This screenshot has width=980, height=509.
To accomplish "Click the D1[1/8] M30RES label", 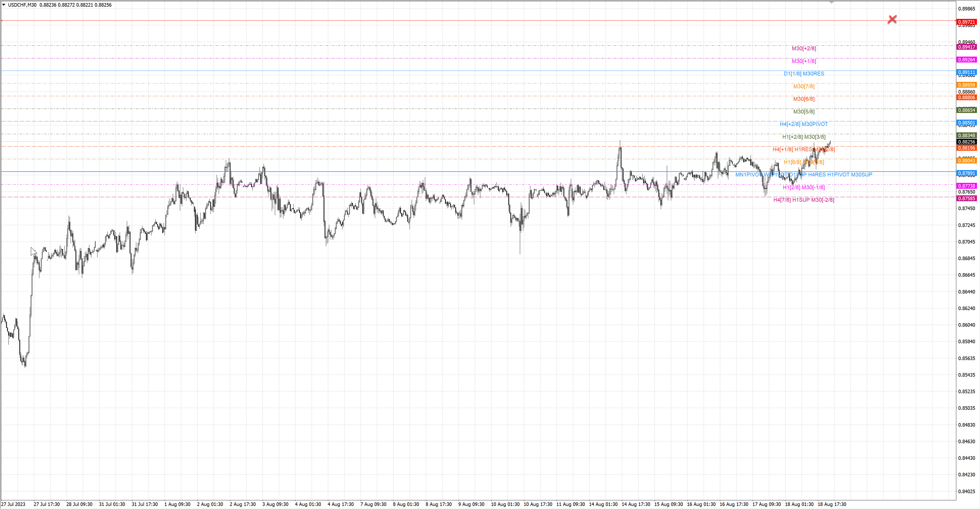I will tap(803, 74).
